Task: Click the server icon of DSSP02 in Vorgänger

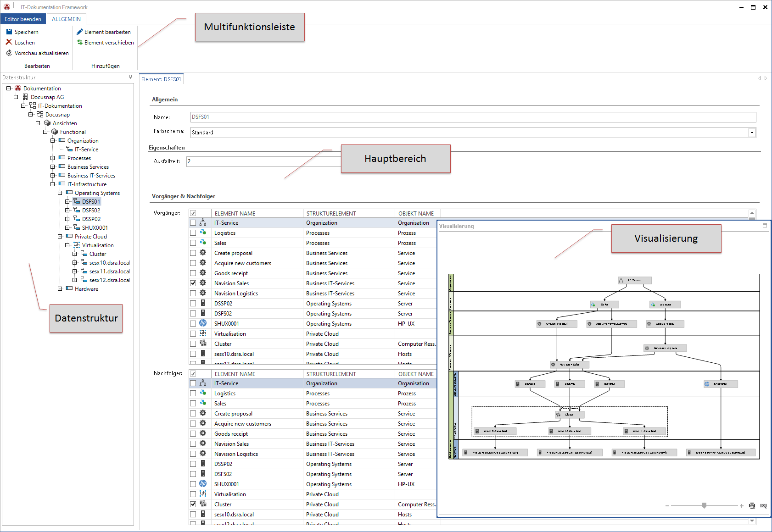Action: point(203,303)
